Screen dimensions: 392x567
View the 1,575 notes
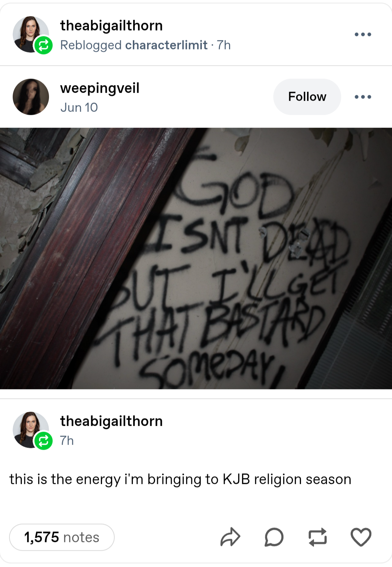coord(62,537)
